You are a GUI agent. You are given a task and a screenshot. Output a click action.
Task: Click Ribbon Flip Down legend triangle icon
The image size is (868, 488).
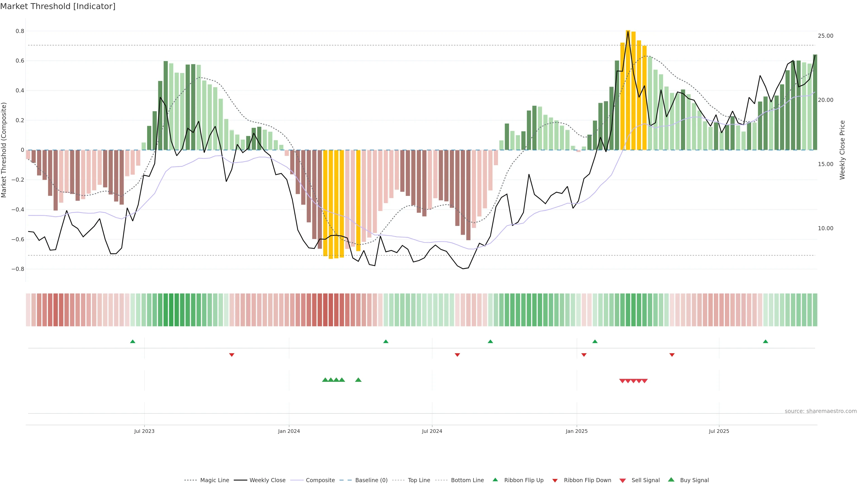coord(555,481)
